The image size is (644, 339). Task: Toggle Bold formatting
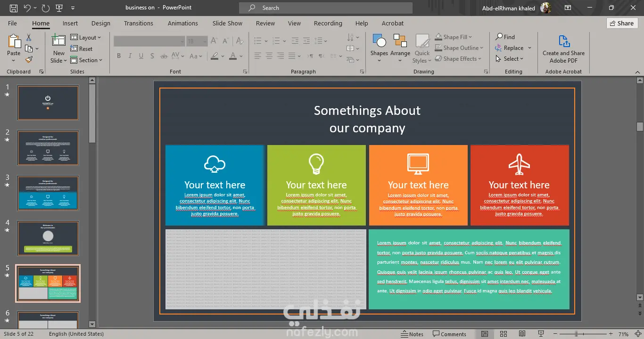119,56
